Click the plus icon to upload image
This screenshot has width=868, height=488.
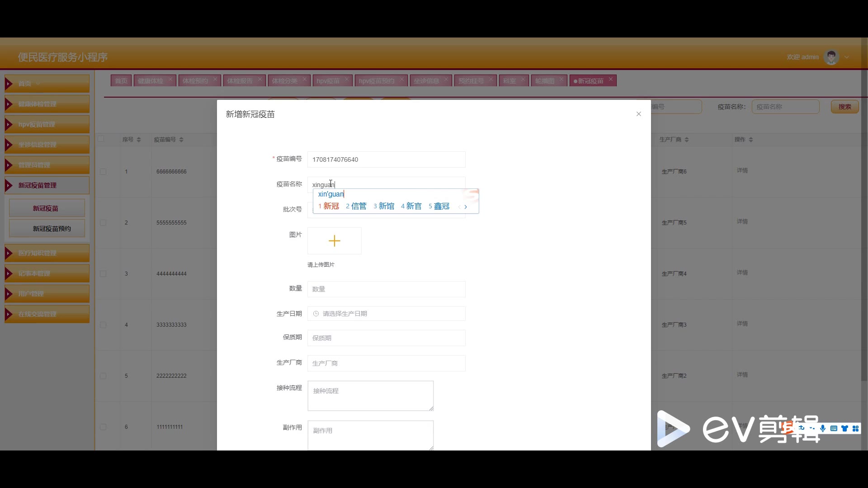(334, 241)
